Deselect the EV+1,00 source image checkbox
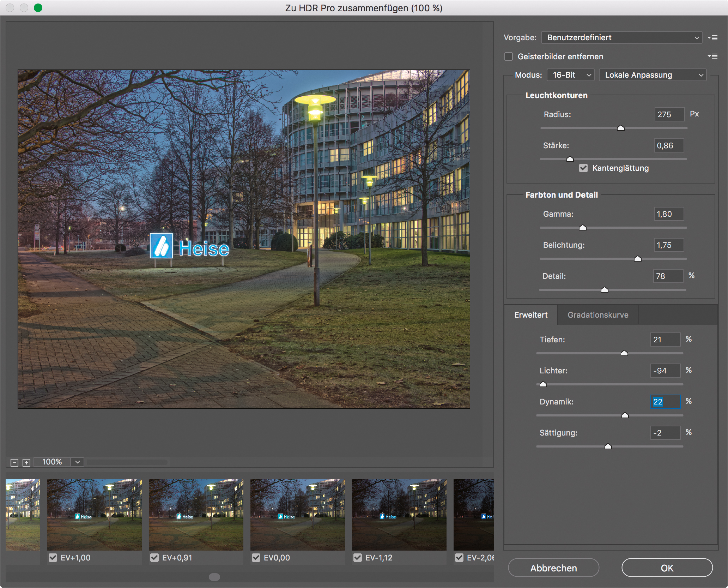Screen dimensions: 728x588 [53, 558]
